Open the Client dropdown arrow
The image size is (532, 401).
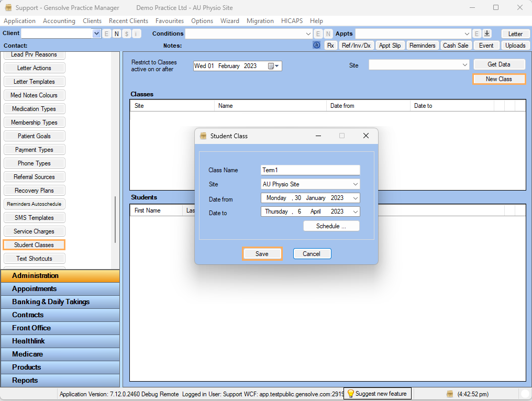point(96,34)
